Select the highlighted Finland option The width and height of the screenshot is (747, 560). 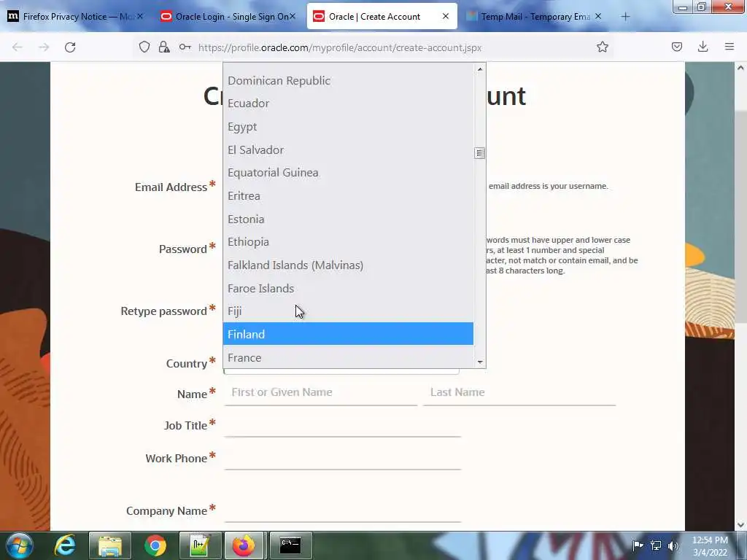coord(348,334)
